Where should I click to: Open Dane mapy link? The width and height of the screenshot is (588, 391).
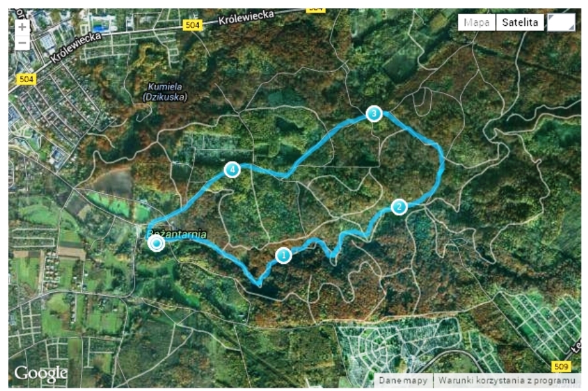tap(403, 380)
